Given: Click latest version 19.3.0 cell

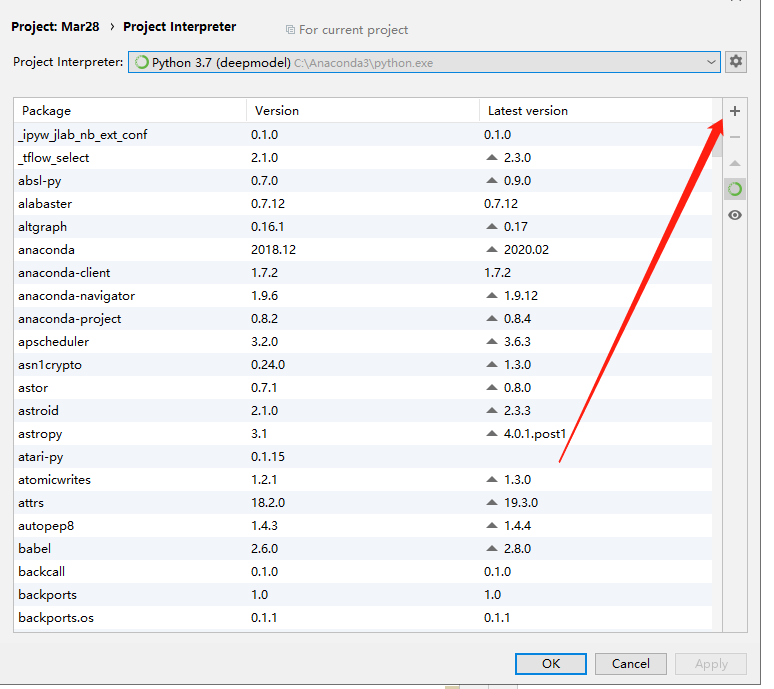Looking at the screenshot, I should click(x=521, y=503).
